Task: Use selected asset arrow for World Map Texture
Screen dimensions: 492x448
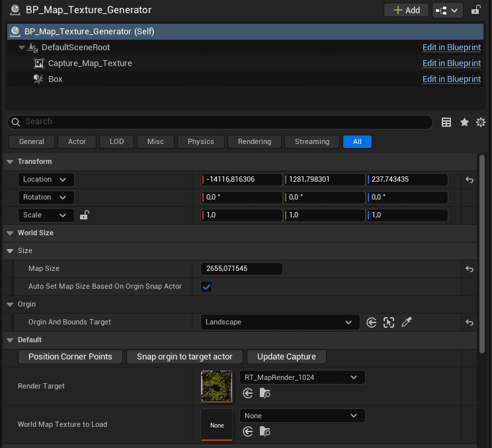Action: pyautogui.click(x=248, y=431)
